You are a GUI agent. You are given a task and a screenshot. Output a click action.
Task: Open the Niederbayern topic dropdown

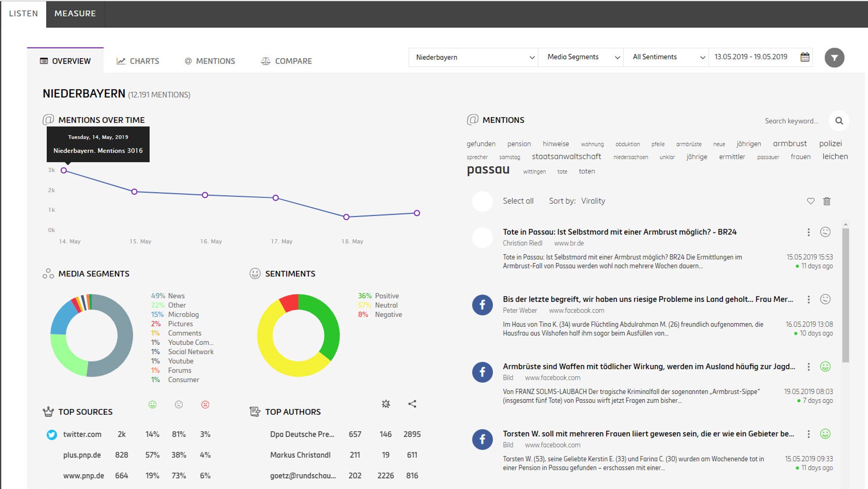tap(473, 57)
